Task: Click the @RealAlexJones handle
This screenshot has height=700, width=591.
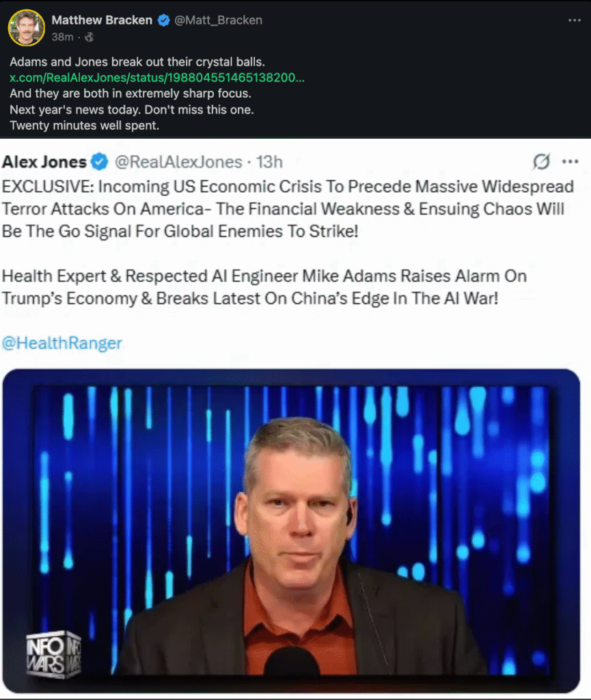Action: (178, 161)
